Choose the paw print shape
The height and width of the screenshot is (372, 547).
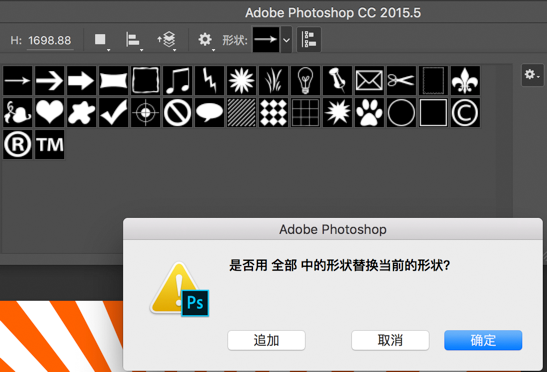pyautogui.click(x=369, y=112)
